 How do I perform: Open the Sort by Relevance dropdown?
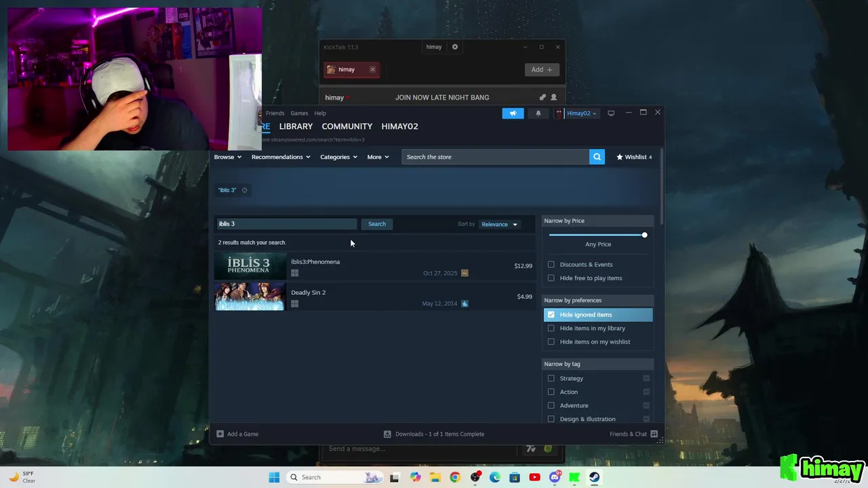click(499, 224)
